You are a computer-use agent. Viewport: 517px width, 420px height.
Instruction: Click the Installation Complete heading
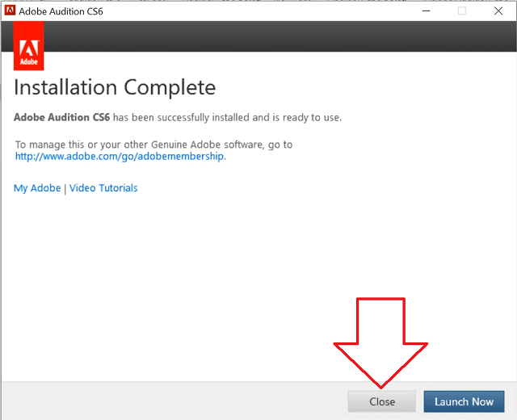pyautogui.click(x=115, y=87)
